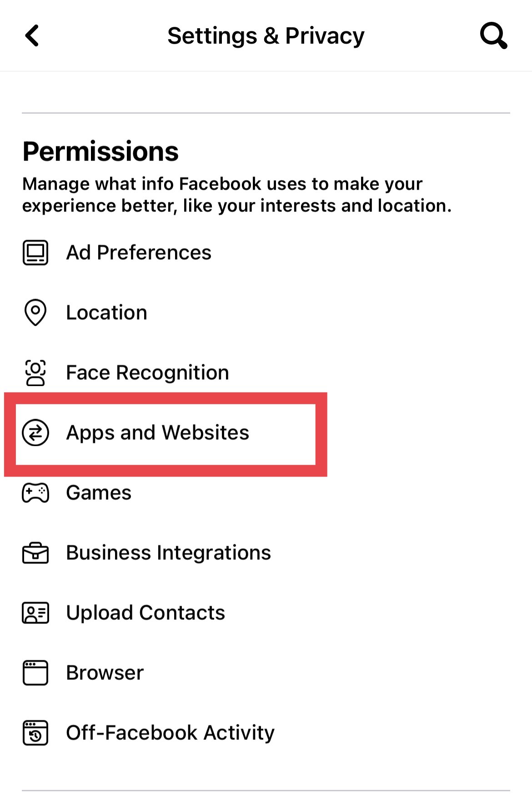532x804 pixels.
Task: Open the Games settings page
Action: (x=98, y=493)
